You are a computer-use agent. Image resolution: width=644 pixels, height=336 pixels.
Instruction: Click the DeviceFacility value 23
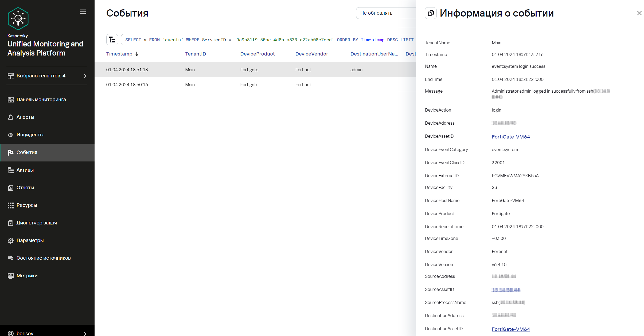[494, 187]
